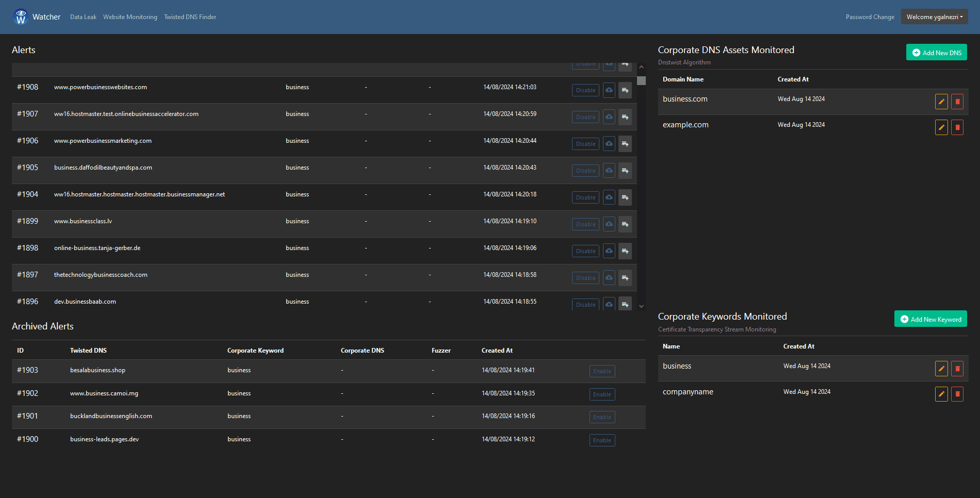
Task: Edit the example.com DNS entry
Action: click(941, 127)
